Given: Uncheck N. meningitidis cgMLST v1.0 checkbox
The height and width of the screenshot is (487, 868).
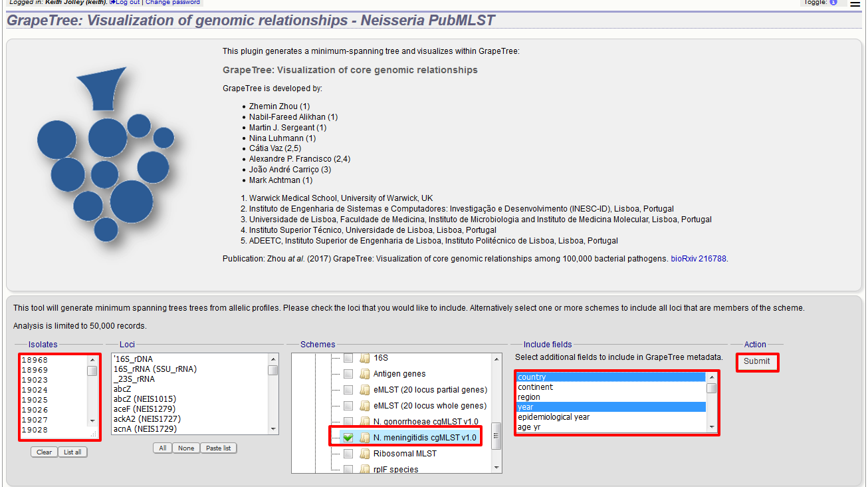Looking at the screenshot, I should coord(348,438).
